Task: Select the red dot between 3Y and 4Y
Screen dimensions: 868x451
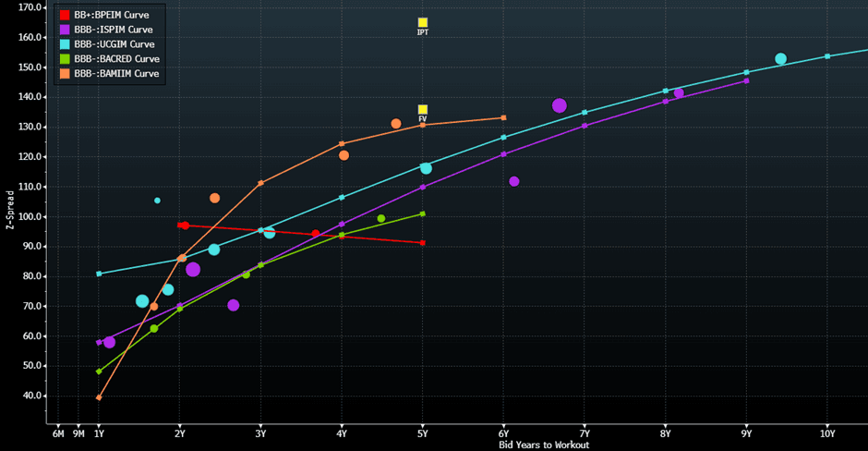Action: point(316,234)
